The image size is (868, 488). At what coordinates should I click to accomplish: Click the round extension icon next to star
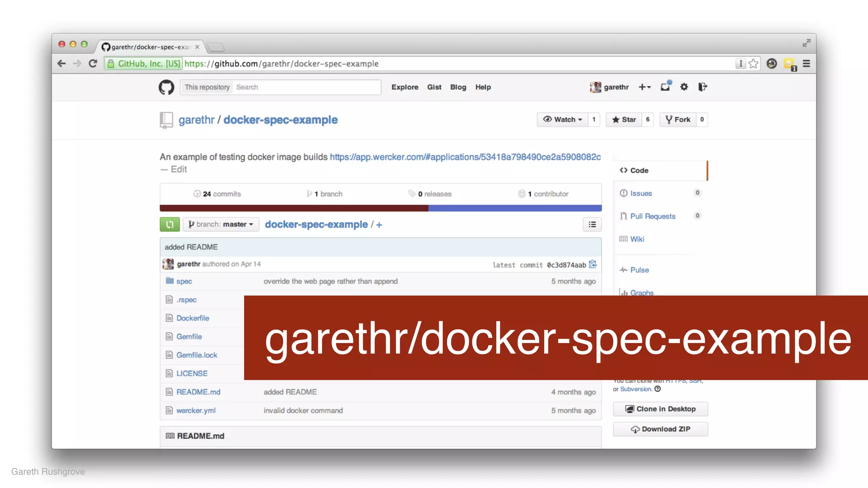(772, 64)
